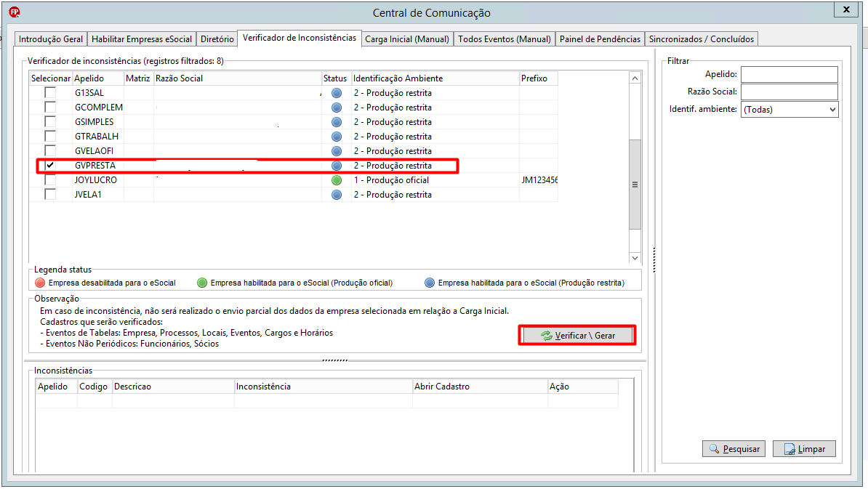
Task: Click the Matriz column header
Action: coord(138,78)
